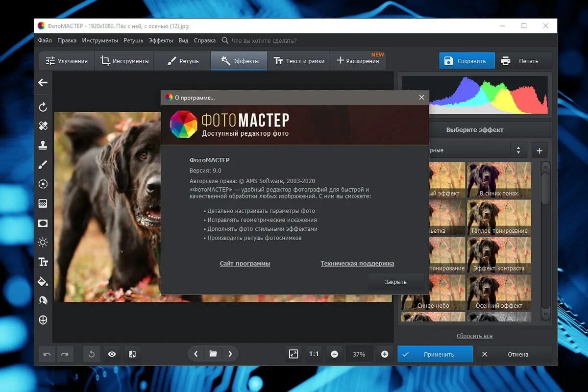Select the 'Осенний эффект' thumbnail
This screenshot has width=588, height=392.
coord(499,292)
